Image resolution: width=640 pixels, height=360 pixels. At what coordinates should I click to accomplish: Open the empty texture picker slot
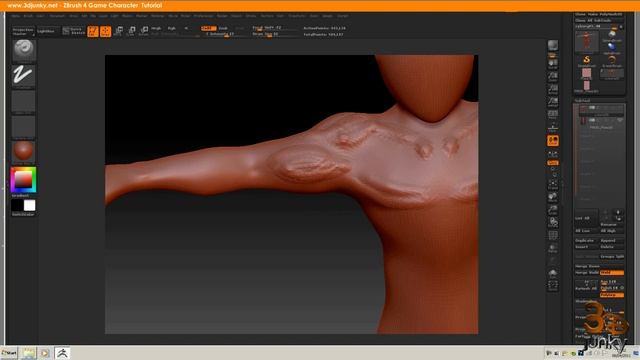[x=24, y=127]
